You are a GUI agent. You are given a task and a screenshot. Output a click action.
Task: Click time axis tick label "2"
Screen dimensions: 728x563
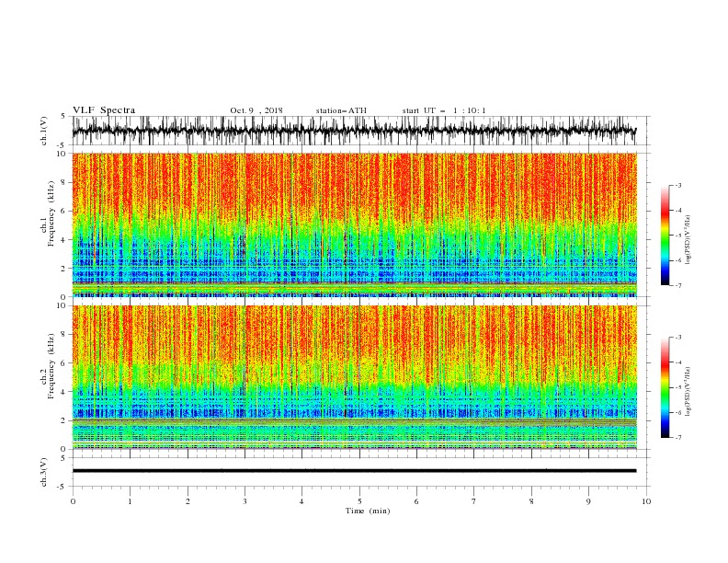[188, 501]
